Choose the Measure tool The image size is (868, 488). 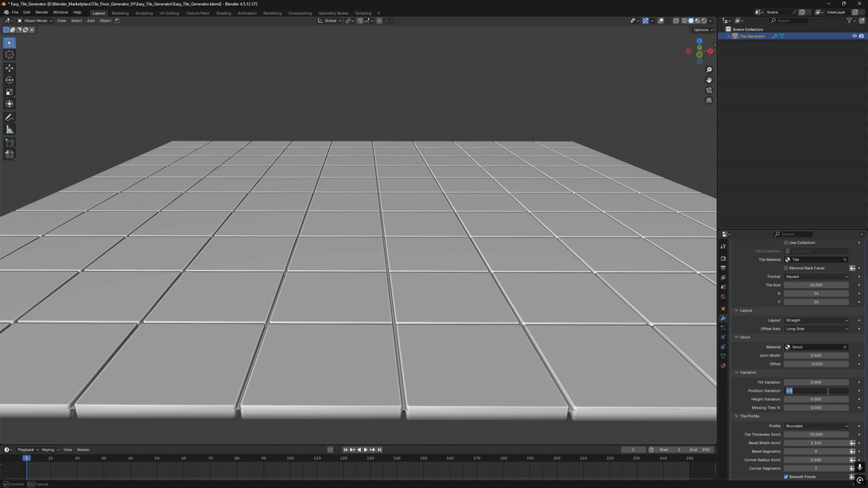[x=9, y=129]
